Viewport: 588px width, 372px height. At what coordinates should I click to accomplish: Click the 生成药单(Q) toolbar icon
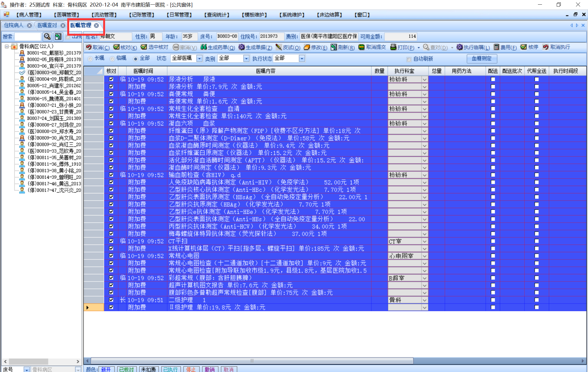204,47
